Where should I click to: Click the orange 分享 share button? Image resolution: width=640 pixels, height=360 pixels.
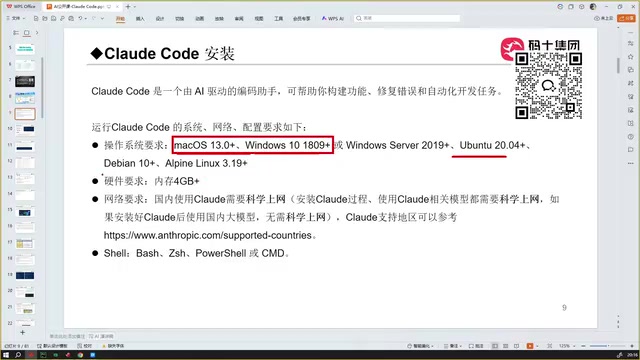(627, 18)
